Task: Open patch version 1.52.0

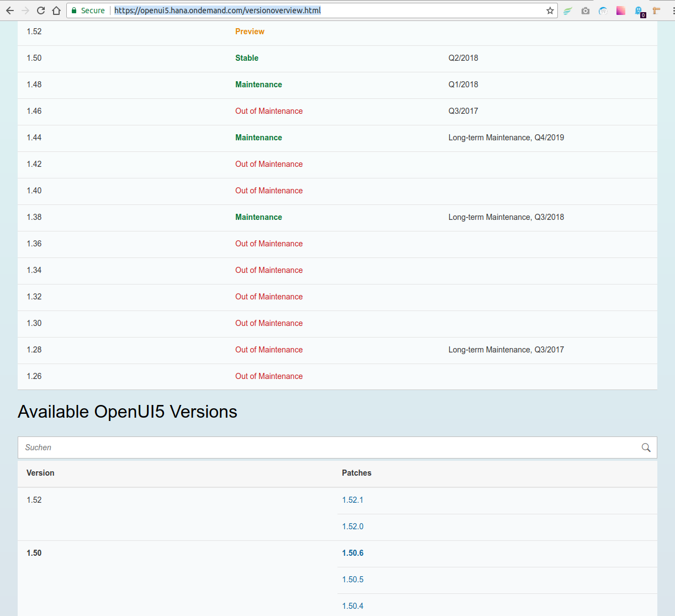Action: coord(353,527)
